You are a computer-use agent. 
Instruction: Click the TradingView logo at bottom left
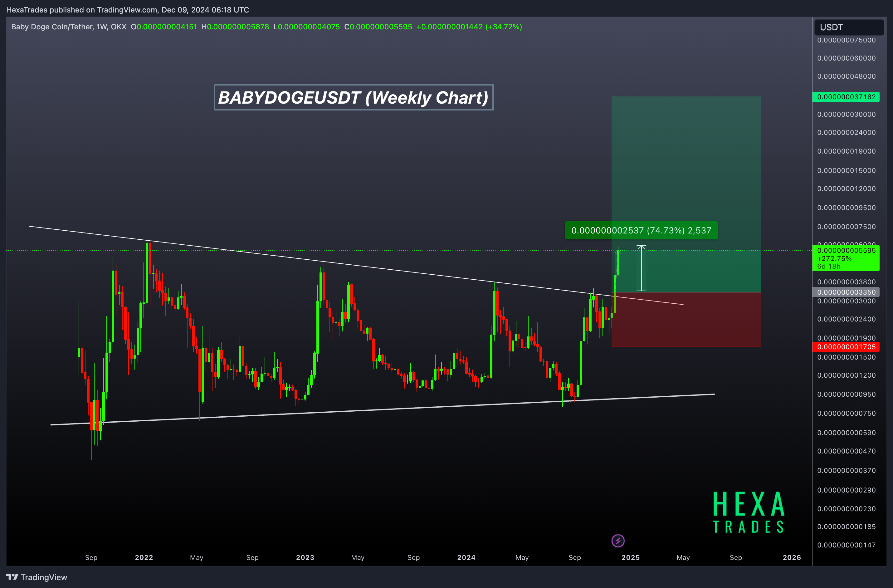coord(37,577)
